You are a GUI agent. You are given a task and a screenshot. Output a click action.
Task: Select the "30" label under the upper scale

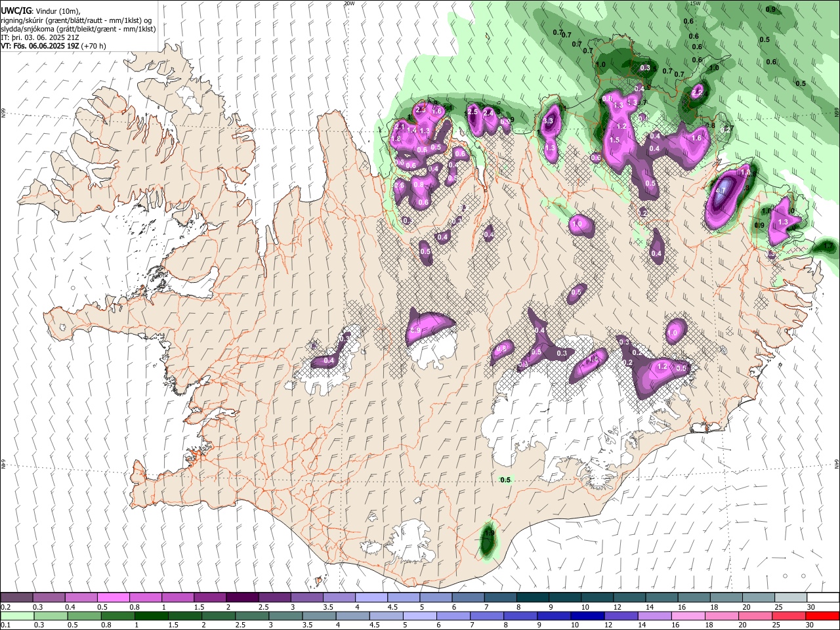tap(811, 607)
